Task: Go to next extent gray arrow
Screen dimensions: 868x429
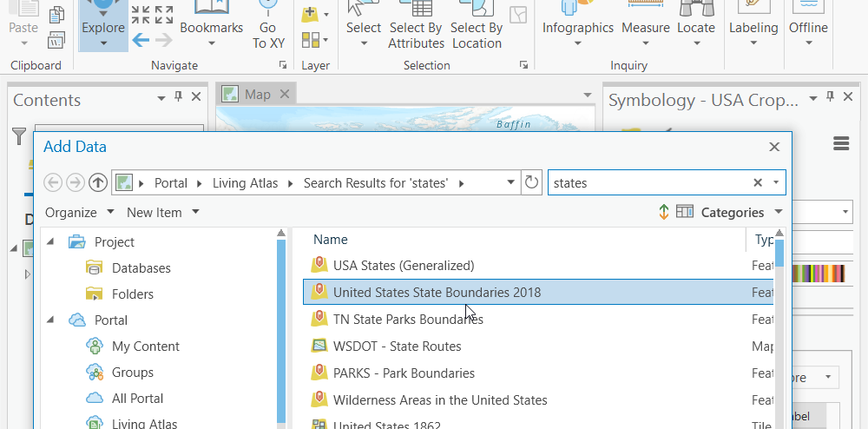Action: 164,40
